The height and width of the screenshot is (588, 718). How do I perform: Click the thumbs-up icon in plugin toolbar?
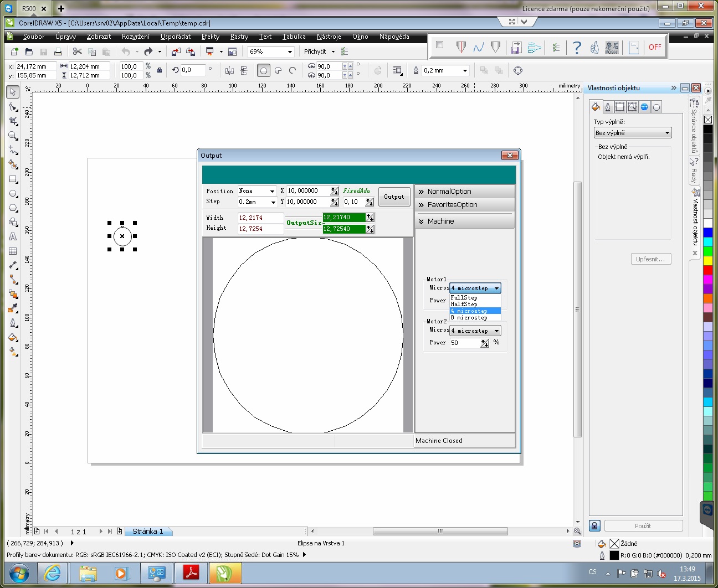point(594,48)
